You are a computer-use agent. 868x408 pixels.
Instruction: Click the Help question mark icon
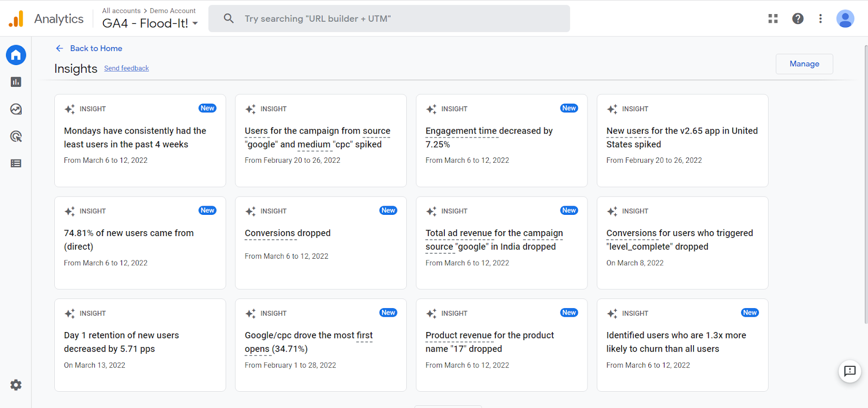(797, 18)
